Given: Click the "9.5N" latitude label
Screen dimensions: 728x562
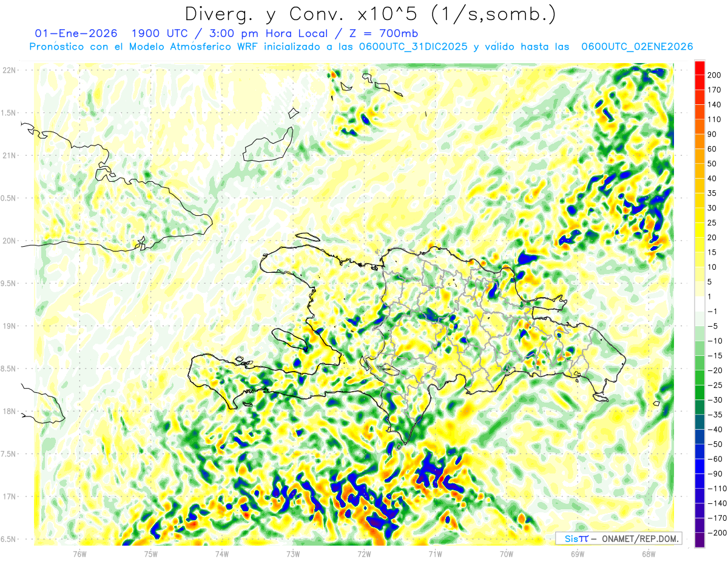Looking at the screenshot, I should (9, 283).
